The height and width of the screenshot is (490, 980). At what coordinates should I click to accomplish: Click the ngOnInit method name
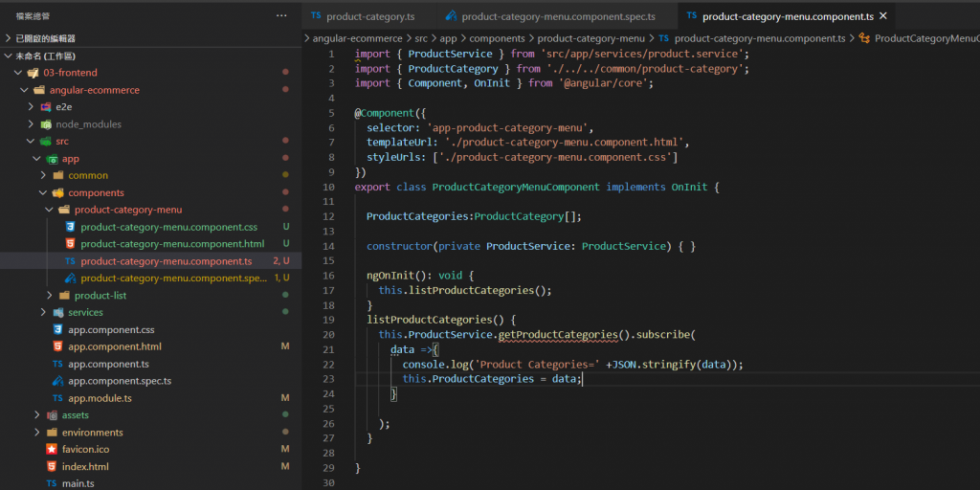pos(390,276)
